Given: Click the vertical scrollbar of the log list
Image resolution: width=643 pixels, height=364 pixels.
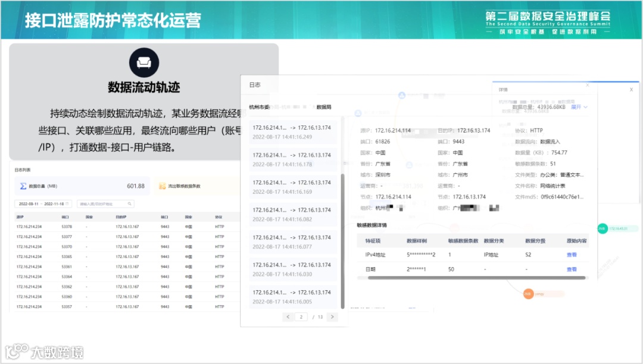Looking at the screenshot, I should (x=342, y=241).
